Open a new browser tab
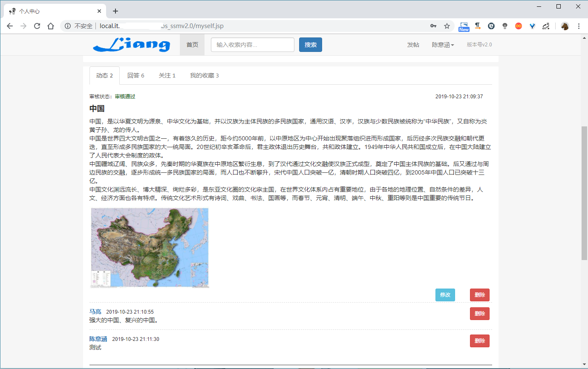The width and height of the screenshot is (588, 369). coord(115,11)
